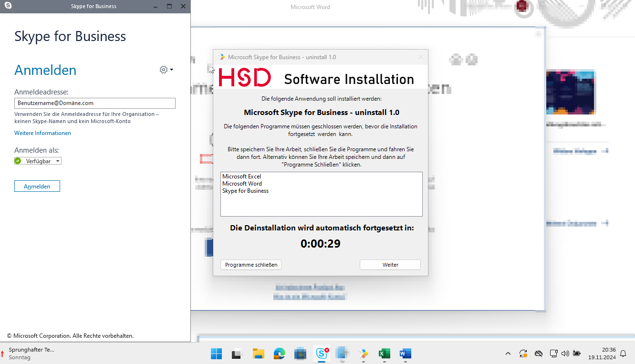Viewport: 635px width, 364px height.
Task: Click the Anmelden button
Action: pos(37,186)
